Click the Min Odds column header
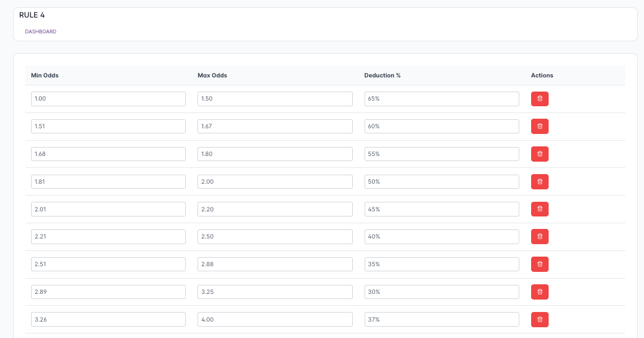Screen dimensions: 644x338 [45, 75]
